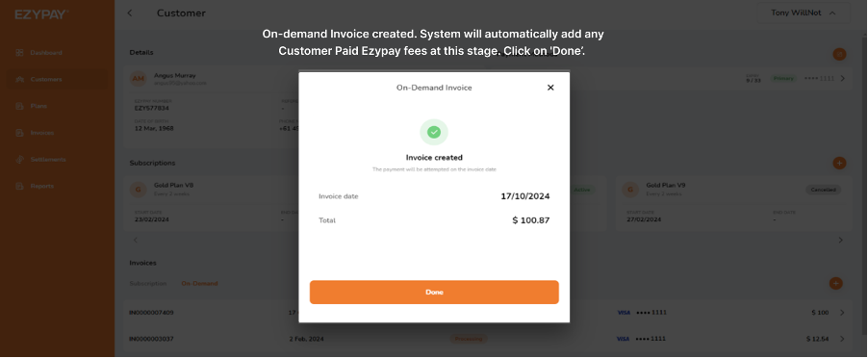868x358 pixels.
Task: Go back using the arrow beside Customer
Action: coord(130,13)
